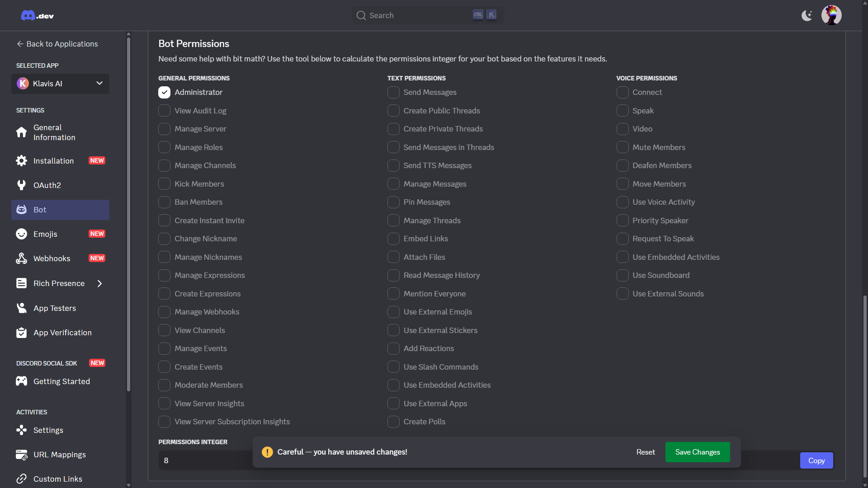Click the Getting Started gamepad icon
868x488 pixels.
pos(21,381)
